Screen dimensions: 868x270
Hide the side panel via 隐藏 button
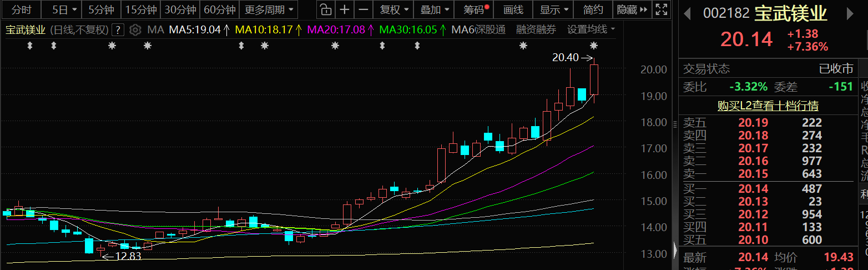pos(632,9)
